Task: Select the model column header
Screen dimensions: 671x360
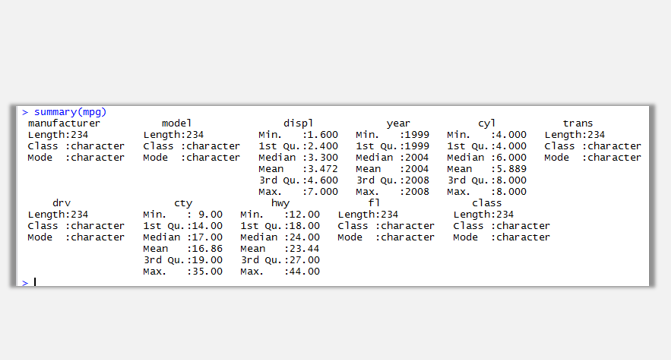Action: (x=176, y=123)
